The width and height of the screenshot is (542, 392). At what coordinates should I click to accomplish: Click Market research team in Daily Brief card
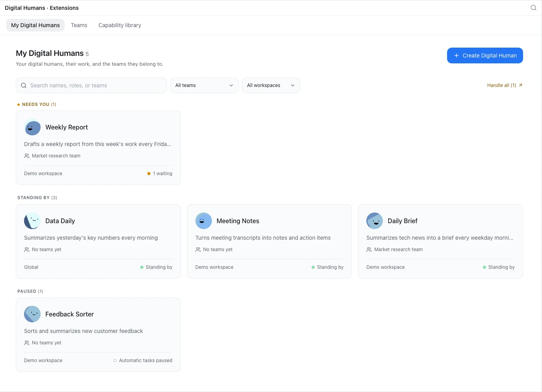pos(399,250)
